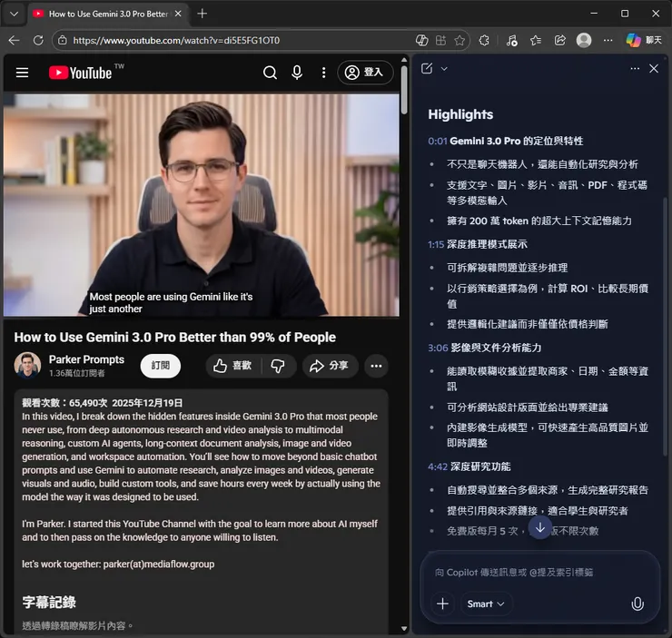672x638 pixels.
Task: Click the page scrollbar down arrow
Action: tap(404, 629)
